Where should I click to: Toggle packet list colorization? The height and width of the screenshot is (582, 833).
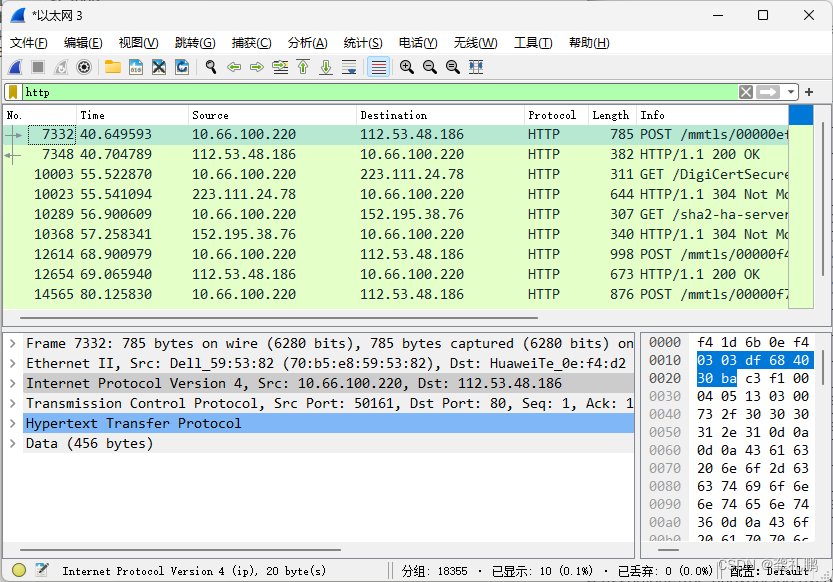pyautogui.click(x=378, y=67)
